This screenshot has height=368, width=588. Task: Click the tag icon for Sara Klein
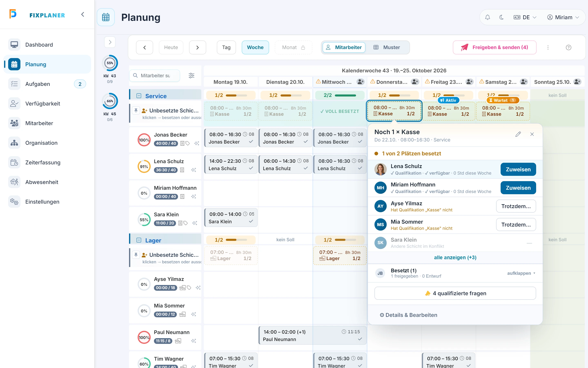[186, 223]
